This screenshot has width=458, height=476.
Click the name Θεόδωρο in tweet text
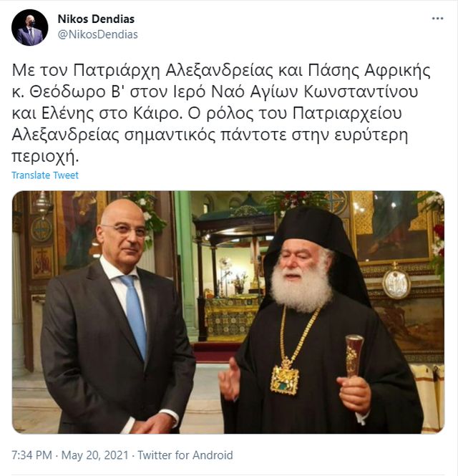pyautogui.click(x=68, y=92)
